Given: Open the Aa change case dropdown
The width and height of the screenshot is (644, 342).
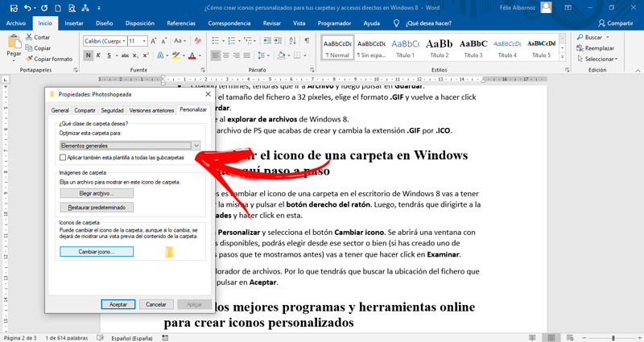Looking at the screenshot, I should point(180,41).
